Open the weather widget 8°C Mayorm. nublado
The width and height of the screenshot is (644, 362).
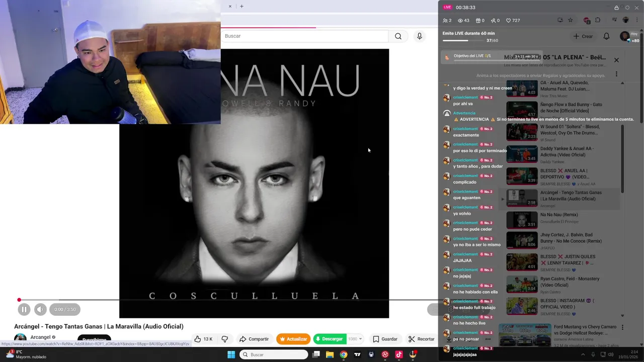click(x=26, y=354)
